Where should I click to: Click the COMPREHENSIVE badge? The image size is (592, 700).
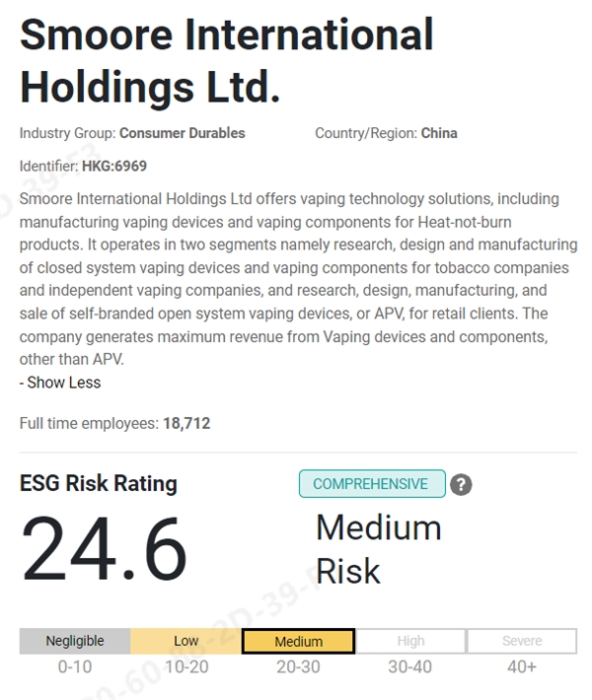coord(372,484)
